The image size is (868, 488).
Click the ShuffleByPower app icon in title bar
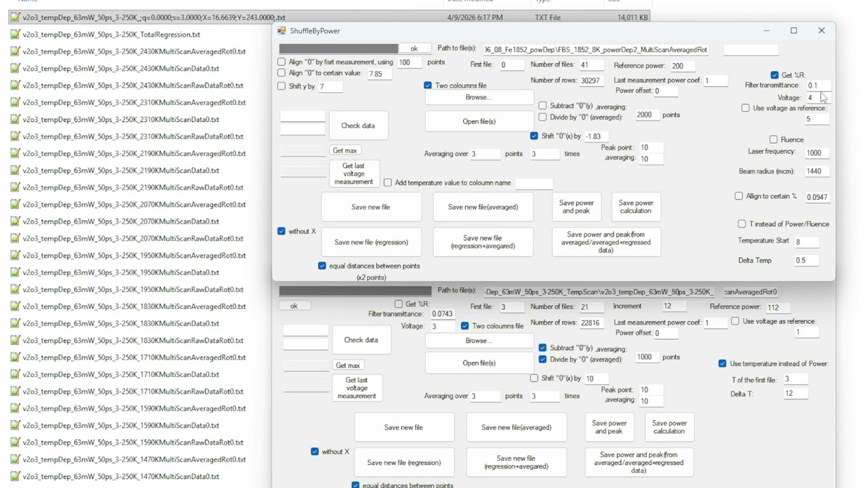point(281,30)
